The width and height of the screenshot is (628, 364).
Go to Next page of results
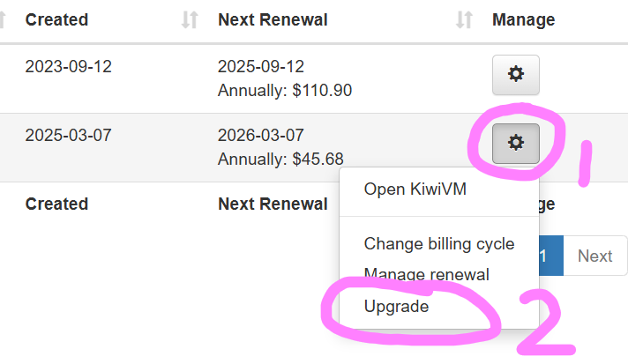[594, 256]
